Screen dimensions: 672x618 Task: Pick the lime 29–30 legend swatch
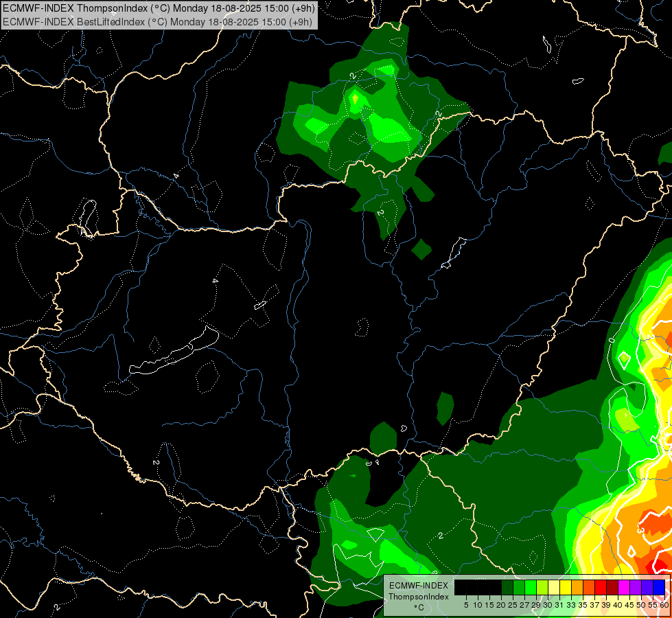(x=542, y=588)
